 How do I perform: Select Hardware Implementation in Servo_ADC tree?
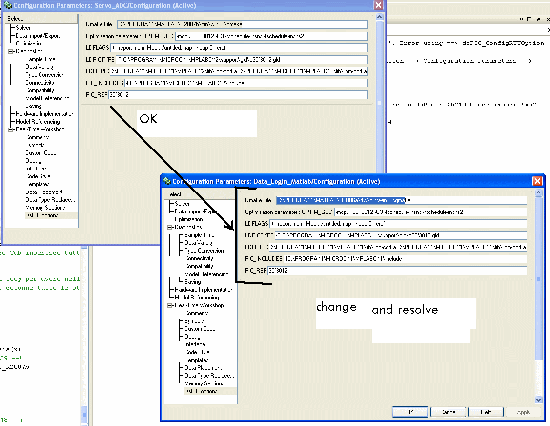click(x=44, y=114)
